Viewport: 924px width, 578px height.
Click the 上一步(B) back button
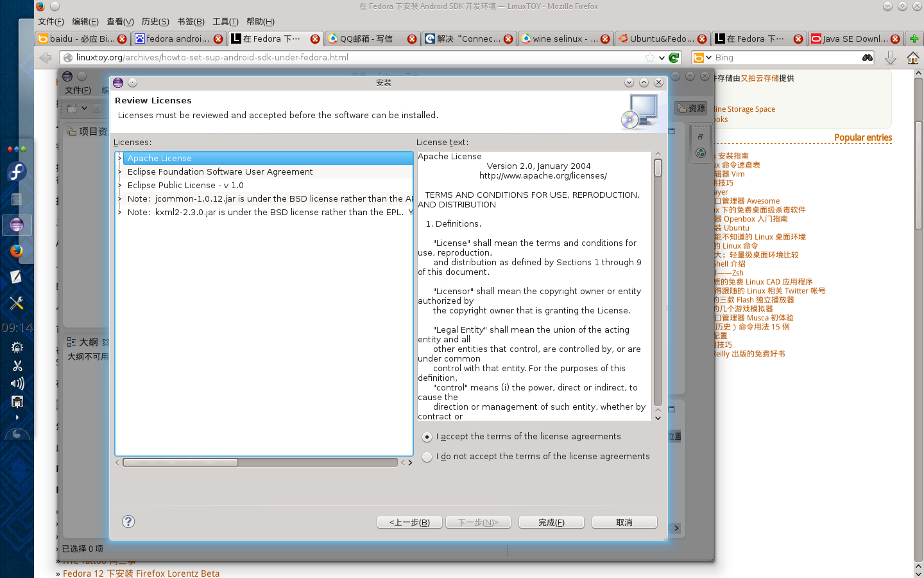[409, 522]
